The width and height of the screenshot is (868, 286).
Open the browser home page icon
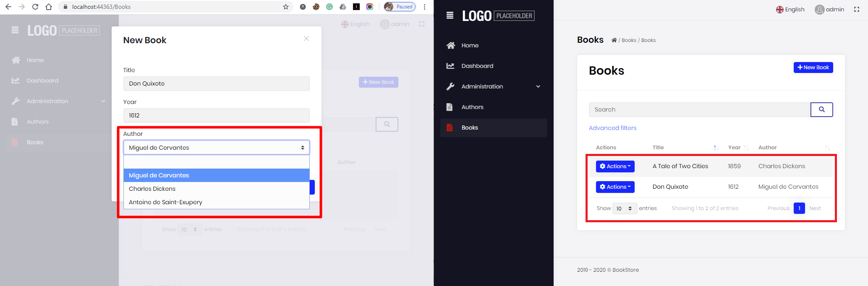[49, 7]
